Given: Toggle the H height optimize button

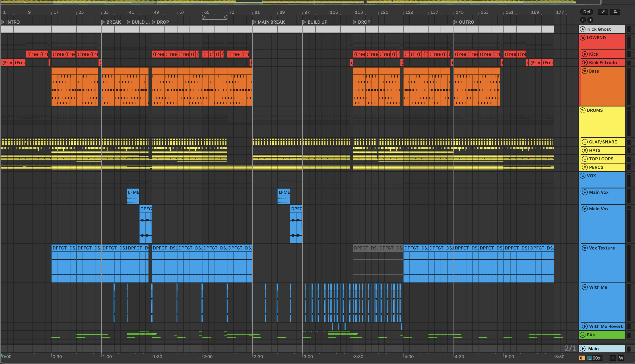Looking at the screenshot, I should (x=613, y=358).
